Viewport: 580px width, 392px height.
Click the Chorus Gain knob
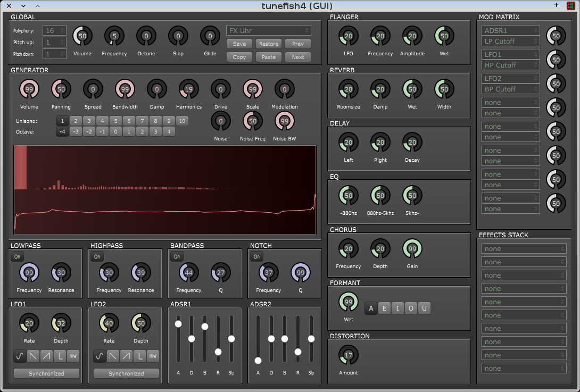pos(412,249)
